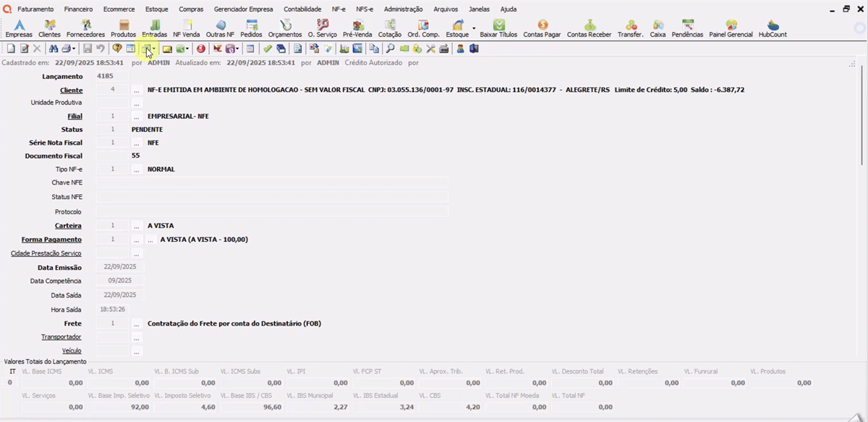Click the Produtos box icon
Image resolution: width=868 pixels, height=422 pixels.
(x=123, y=29)
